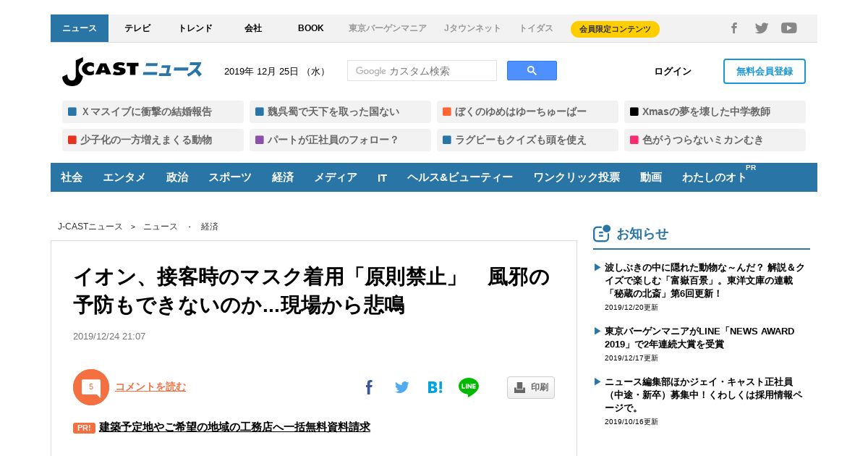The image size is (868, 456).
Task: Open 色がうつらないミカンむき headline
Action: pos(715,140)
